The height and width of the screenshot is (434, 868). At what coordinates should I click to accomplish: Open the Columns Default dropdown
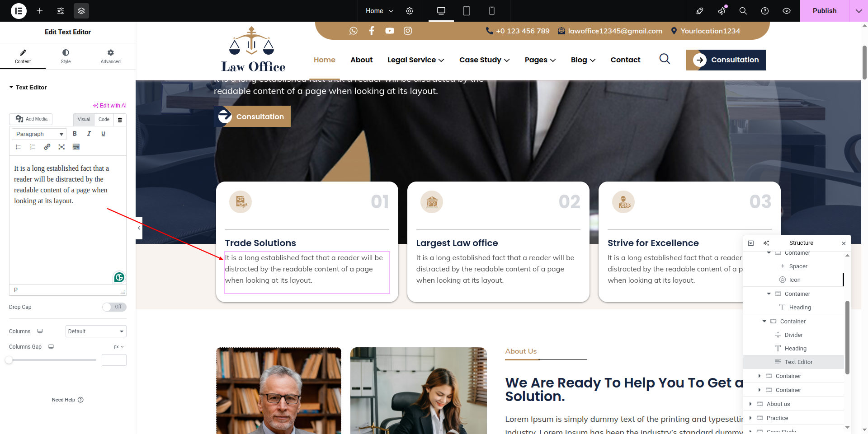click(x=96, y=331)
